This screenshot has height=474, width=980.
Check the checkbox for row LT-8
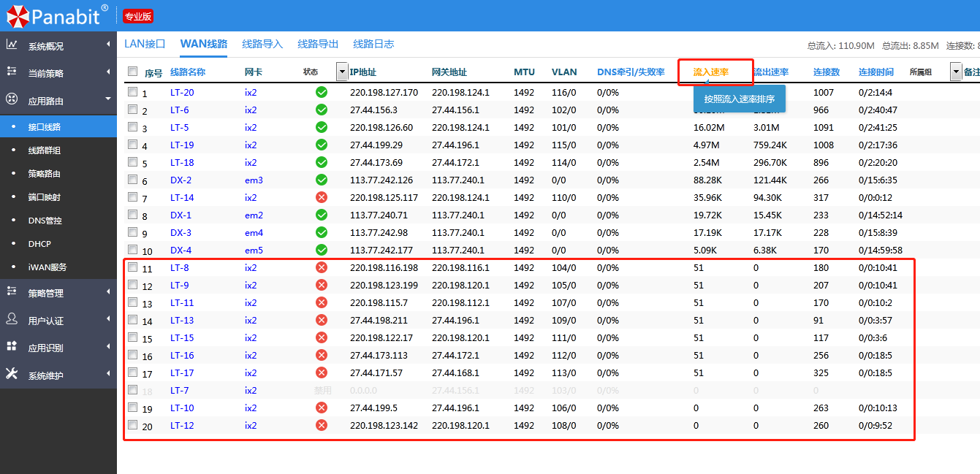(x=132, y=267)
